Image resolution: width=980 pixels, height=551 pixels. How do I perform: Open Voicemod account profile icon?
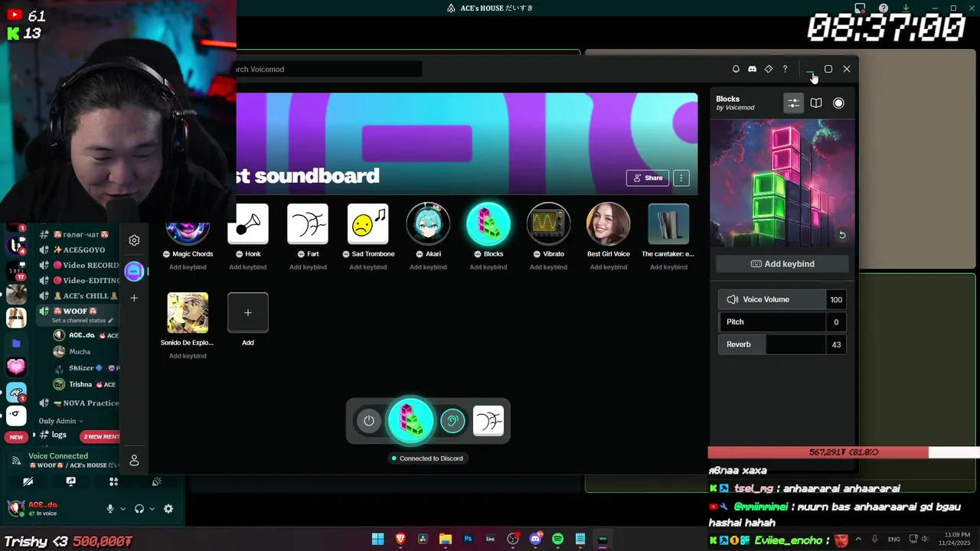pos(134,460)
